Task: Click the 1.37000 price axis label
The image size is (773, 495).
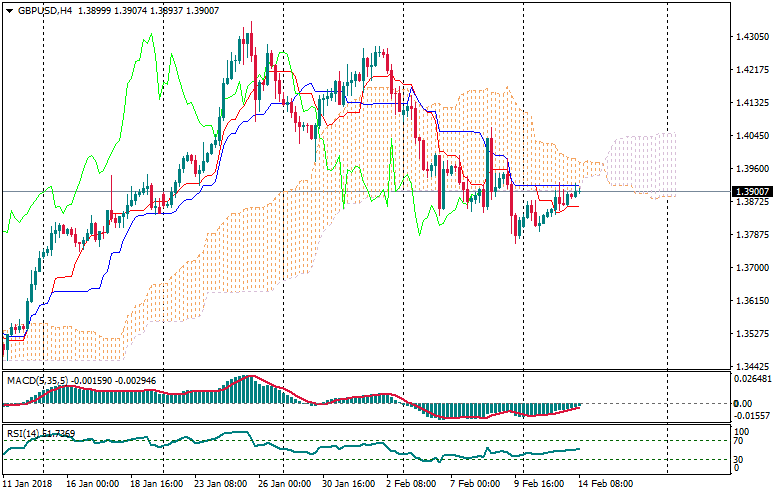Action: (751, 268)
